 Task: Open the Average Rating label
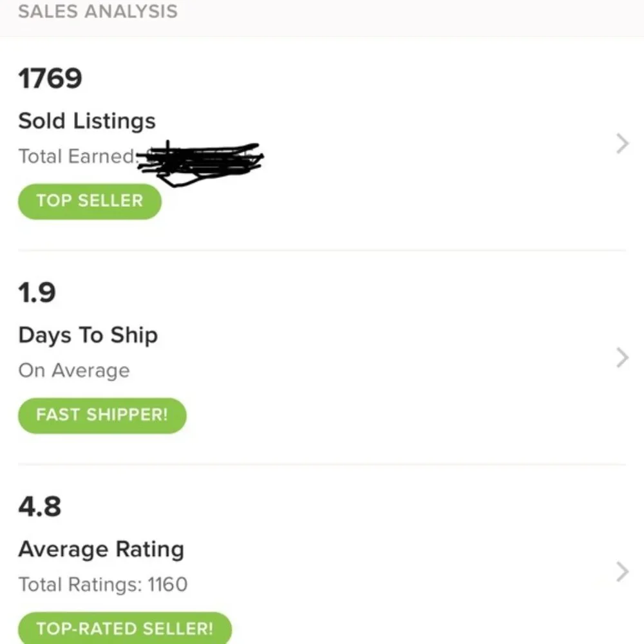pyautogui.click(x=101, y=549)
